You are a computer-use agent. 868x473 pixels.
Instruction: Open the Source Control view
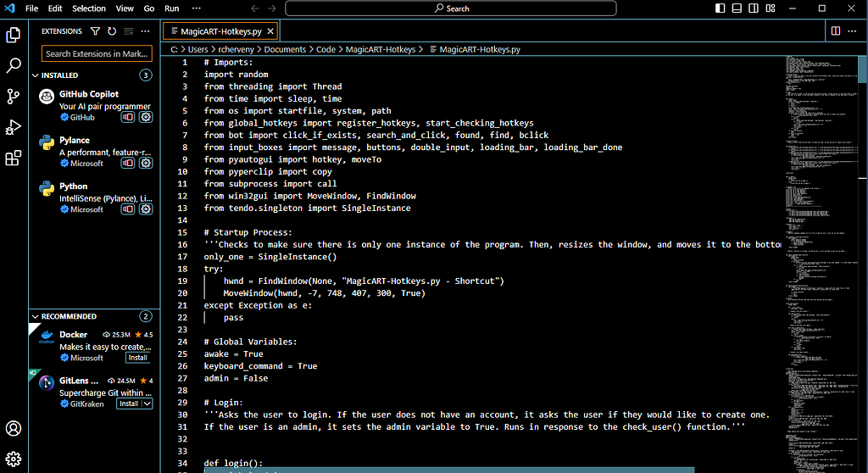point(14,97)
